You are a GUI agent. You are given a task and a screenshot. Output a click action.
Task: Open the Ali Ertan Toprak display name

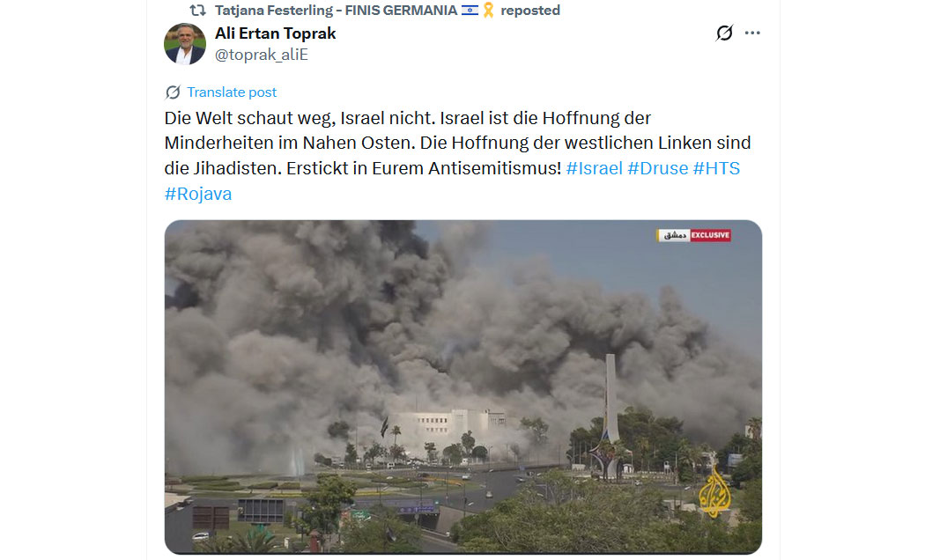(276, 33)
